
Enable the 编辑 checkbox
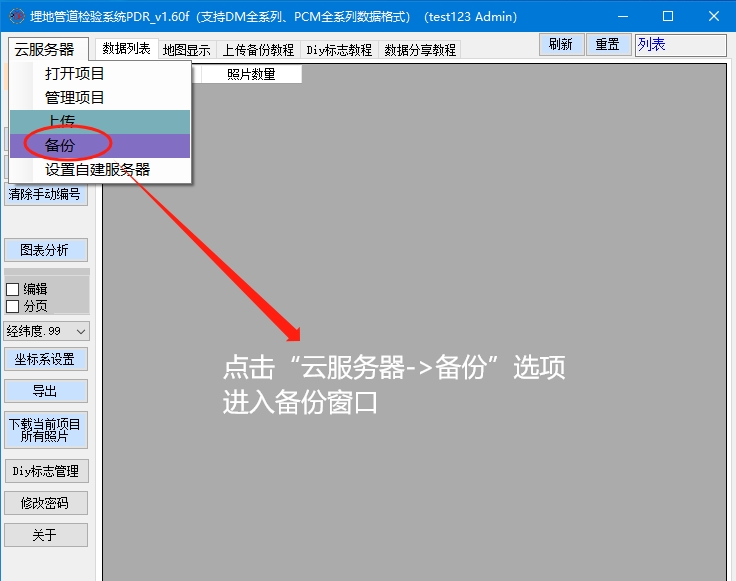(13, 289)
